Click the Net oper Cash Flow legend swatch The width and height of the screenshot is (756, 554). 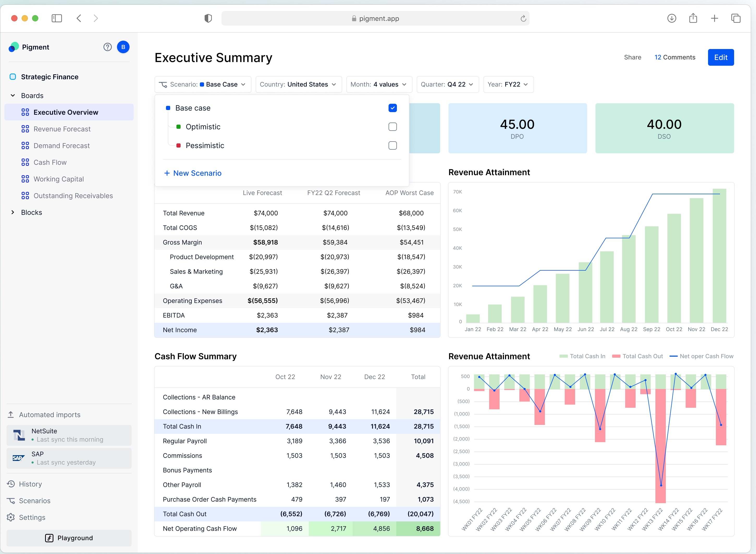[x=673, y=356]
